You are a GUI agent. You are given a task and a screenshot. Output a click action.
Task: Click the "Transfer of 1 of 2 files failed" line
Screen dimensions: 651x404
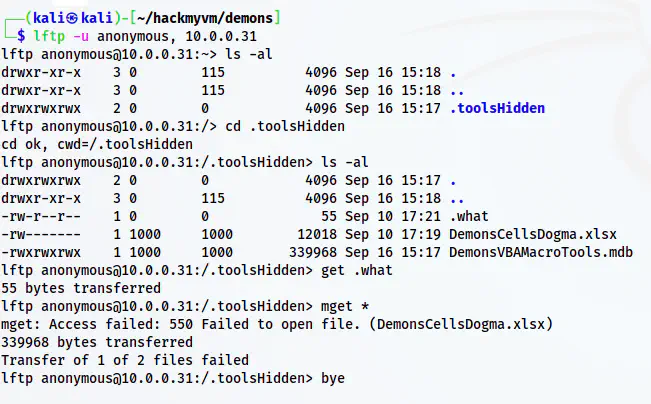click(x=126, y=360)
